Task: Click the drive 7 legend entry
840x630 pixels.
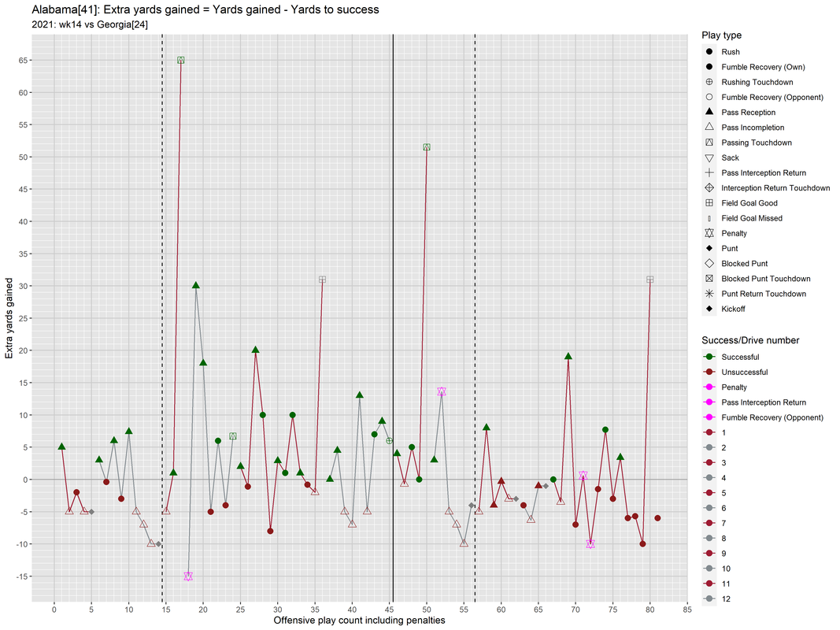Action: (715, 524)
